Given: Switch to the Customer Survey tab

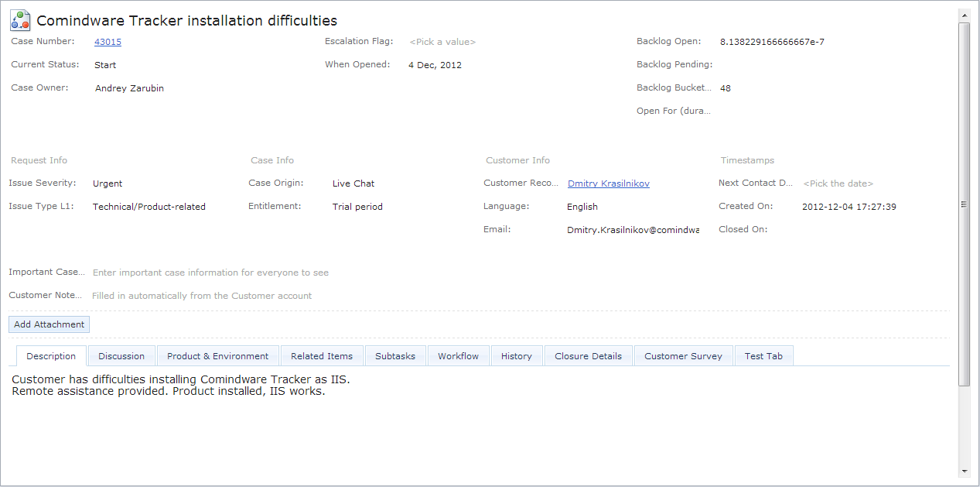Looking at the screenshot, I should click(684, 356).
